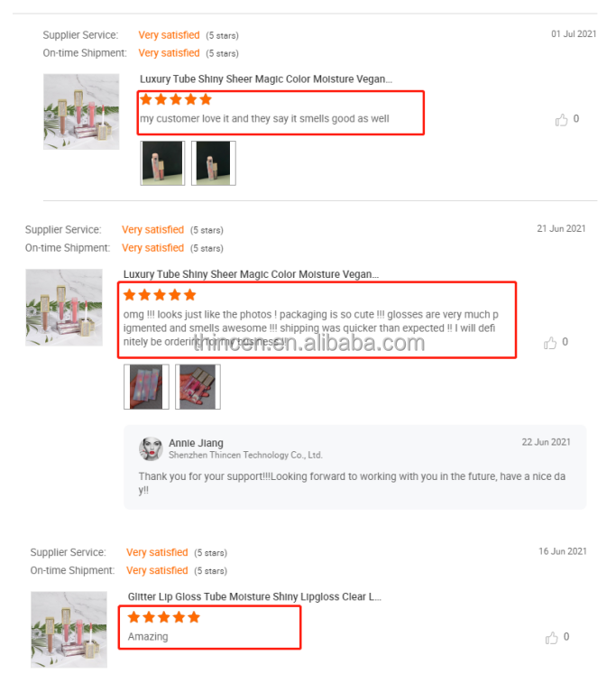This screenshot has height=683, width=616.
Task: Click the 'omg !!! looks just like' review text
Action: click(x=310, y=328)
